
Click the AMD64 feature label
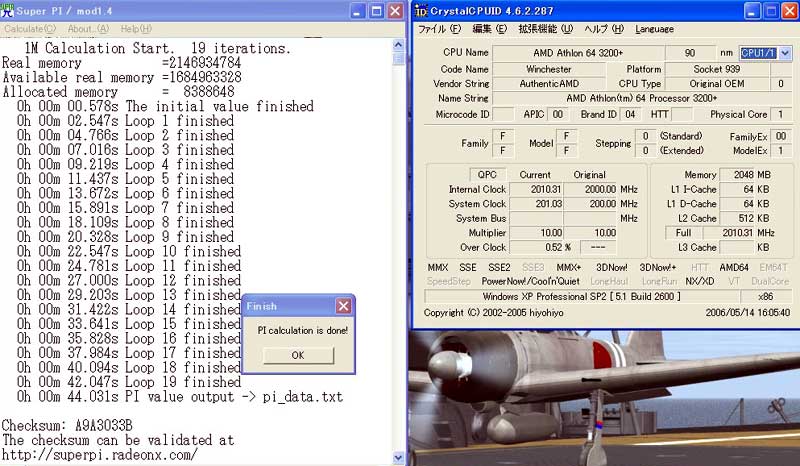[734, 267]
